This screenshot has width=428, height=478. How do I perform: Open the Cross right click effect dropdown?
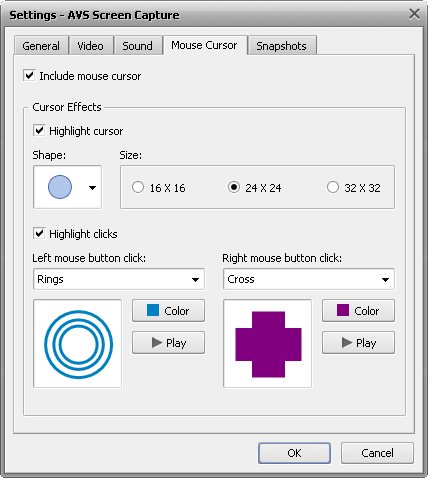pyautogui.click(x=309, y=279)
